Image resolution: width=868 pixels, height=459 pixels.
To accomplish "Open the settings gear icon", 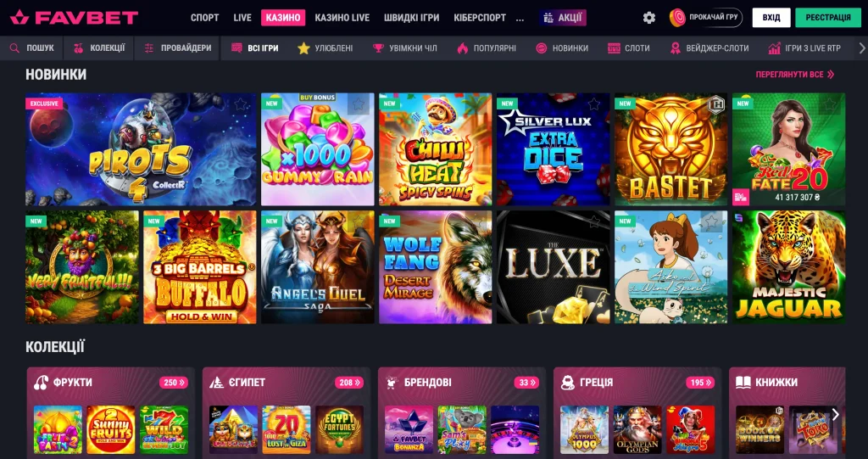I will (648, 18).
